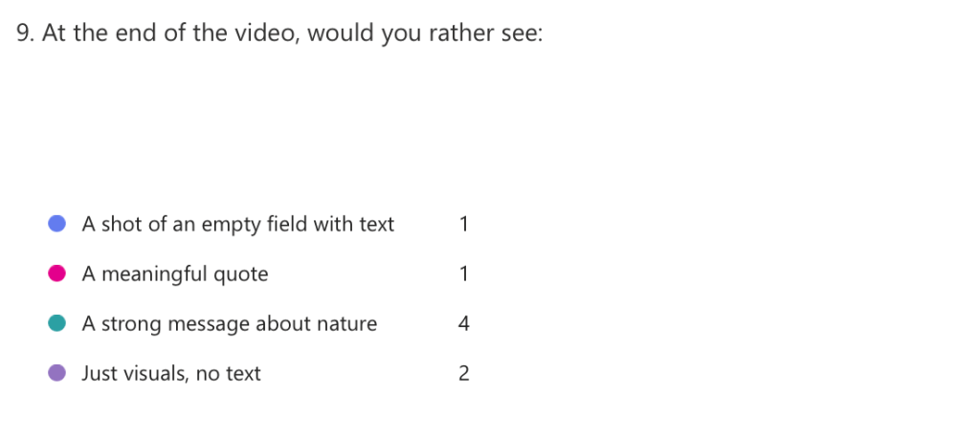Click the blue dot for empty field option
This screenshot has height=439, width=980.
click(x=57, y=225)
